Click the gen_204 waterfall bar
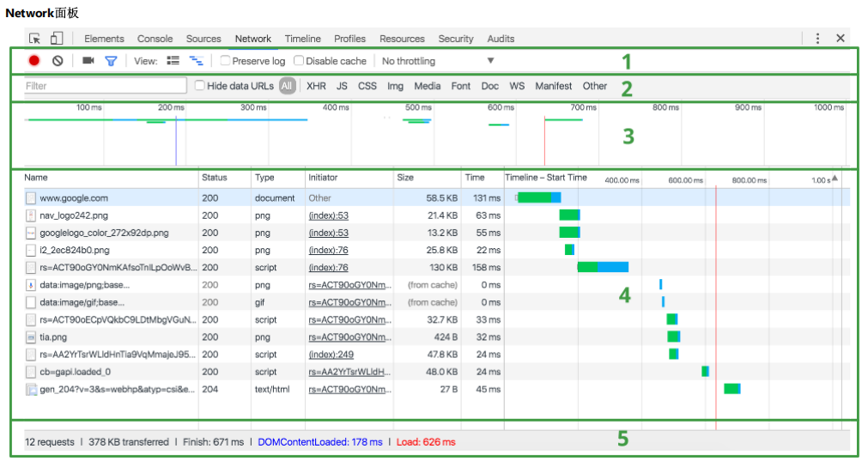This screenshot has width=868, height=461. 732,389
